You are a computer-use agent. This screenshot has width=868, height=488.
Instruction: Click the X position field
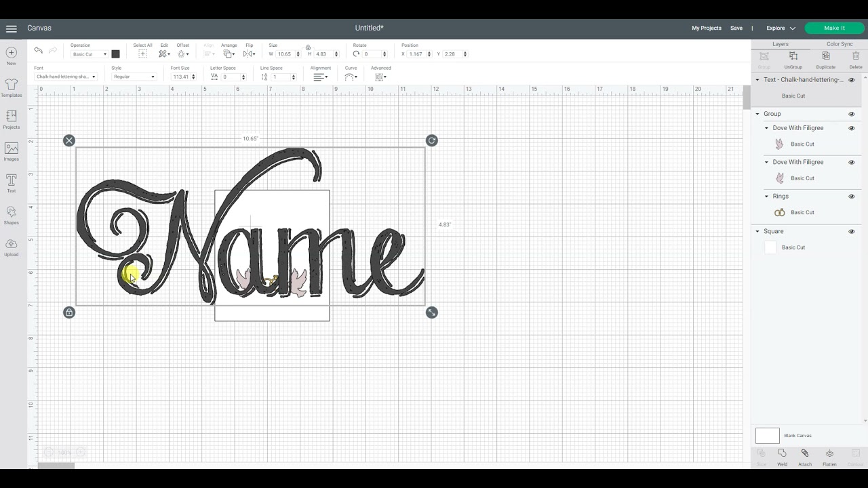[416, 54]
